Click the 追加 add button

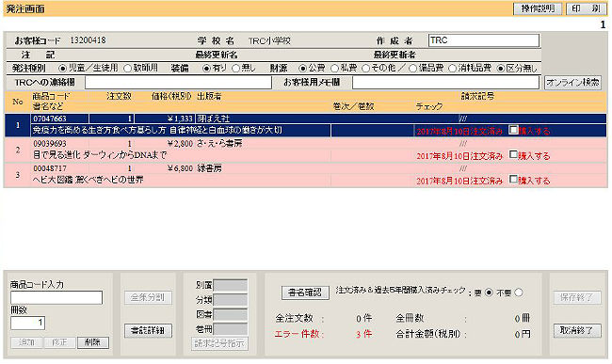coord(26,342)
